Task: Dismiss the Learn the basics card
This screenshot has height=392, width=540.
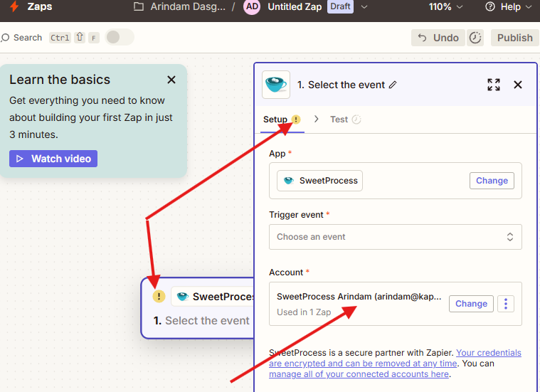Action: pyautogui.click(x=171, y=80)
